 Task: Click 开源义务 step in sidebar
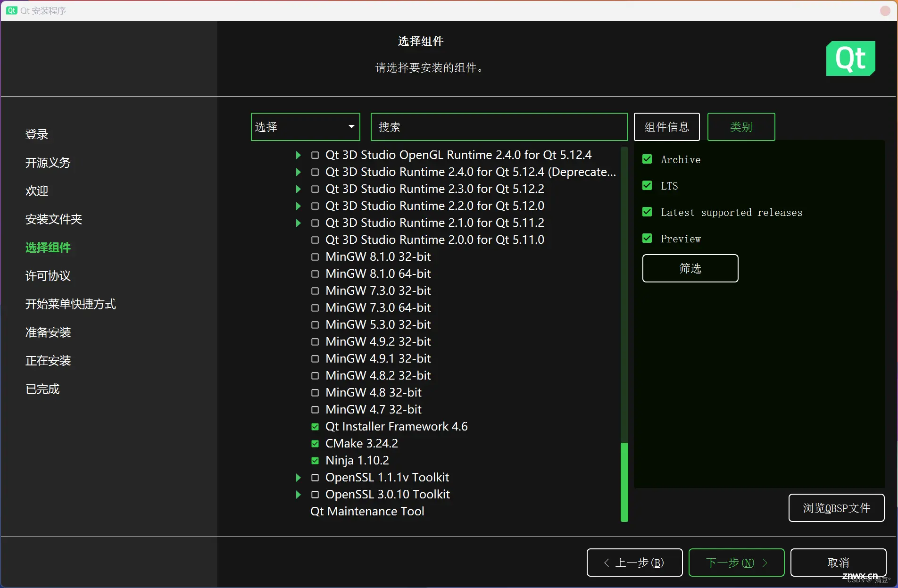(x=48, y=163)
